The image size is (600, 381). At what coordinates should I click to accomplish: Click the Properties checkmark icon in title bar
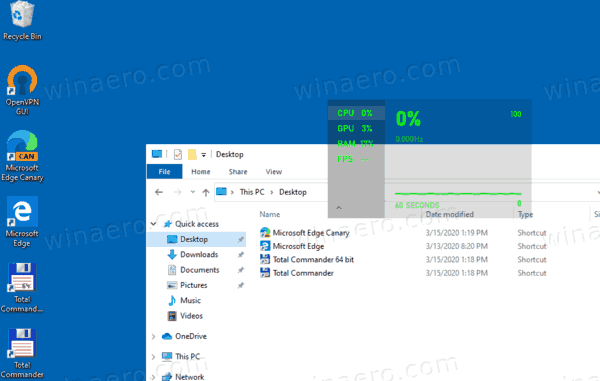click(178, 155)
